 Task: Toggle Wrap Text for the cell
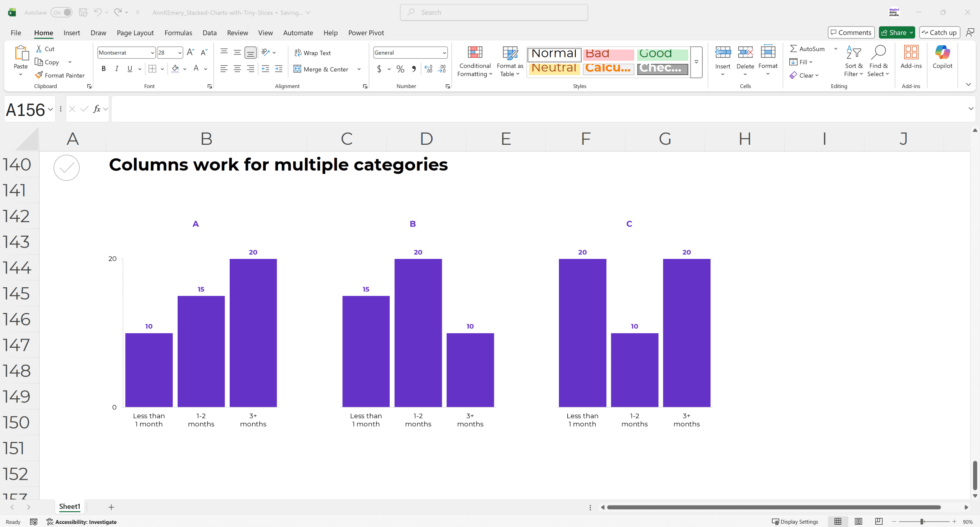(313, 53)
